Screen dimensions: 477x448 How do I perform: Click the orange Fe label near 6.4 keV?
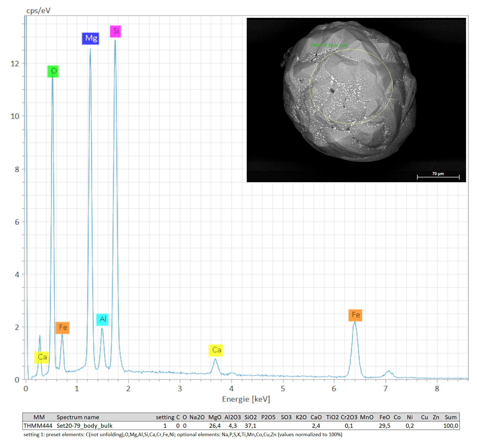tap(355, 315)
